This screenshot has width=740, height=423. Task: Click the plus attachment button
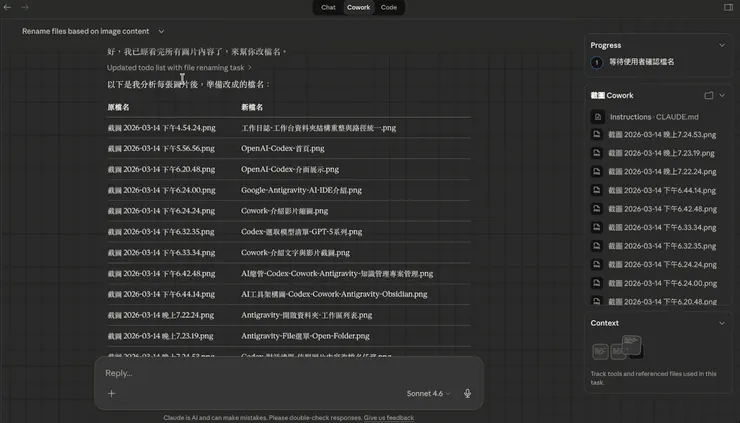[x=111, y=393]
